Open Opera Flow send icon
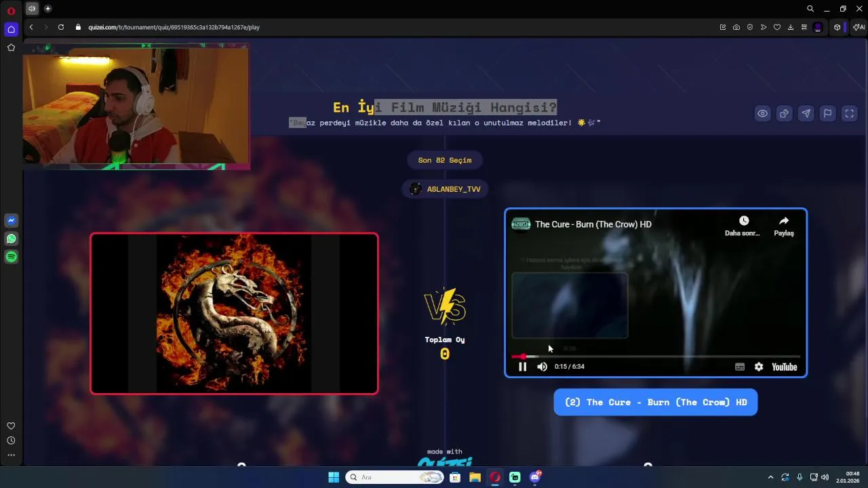868x488 pixels. point(764,27)
